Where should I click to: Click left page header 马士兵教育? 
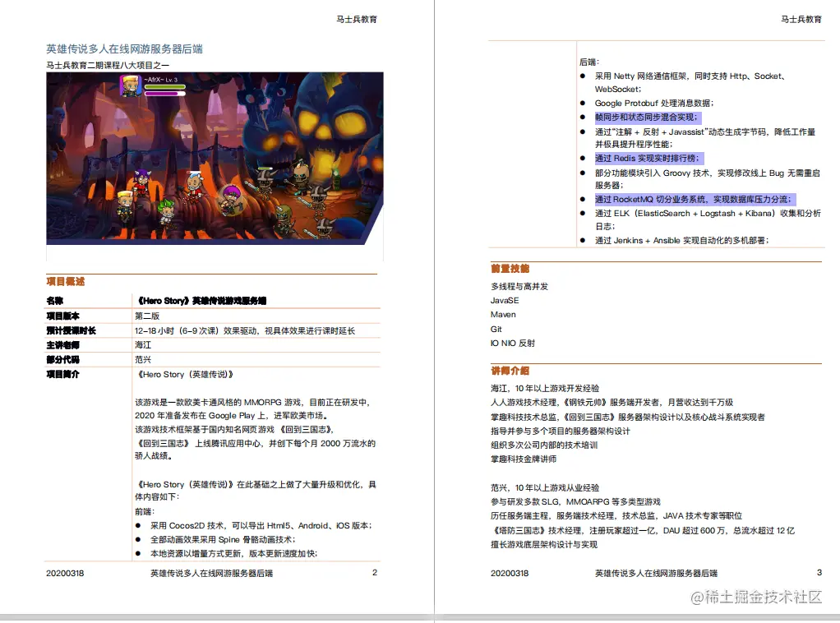[x=357, y=19]
